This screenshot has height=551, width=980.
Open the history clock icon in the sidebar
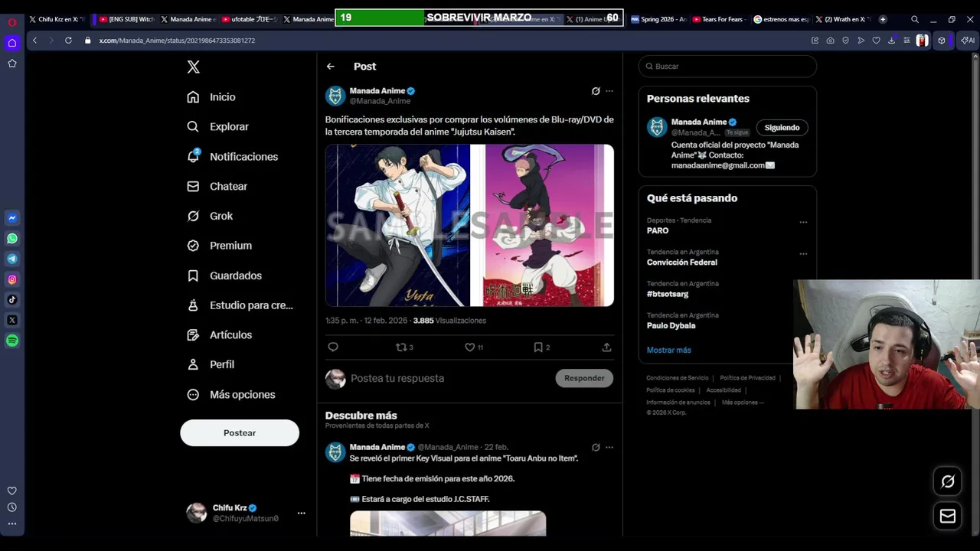click(12, 507)
